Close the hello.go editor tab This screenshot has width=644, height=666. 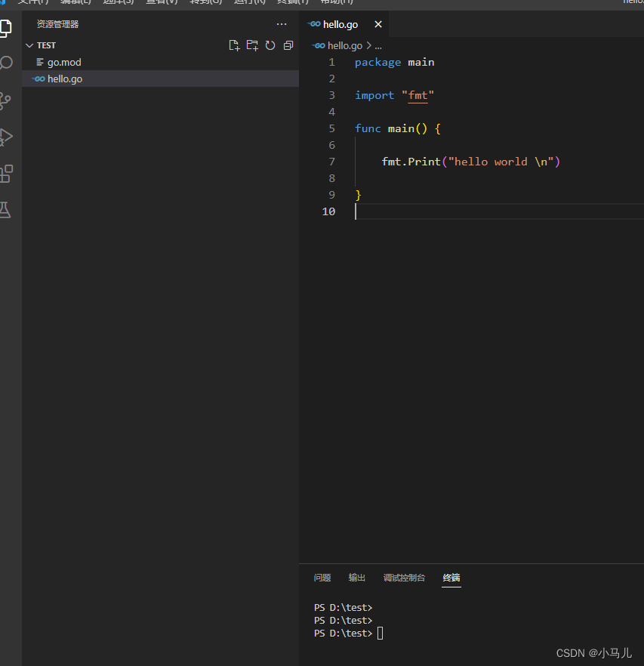click(x=378, y=24)
